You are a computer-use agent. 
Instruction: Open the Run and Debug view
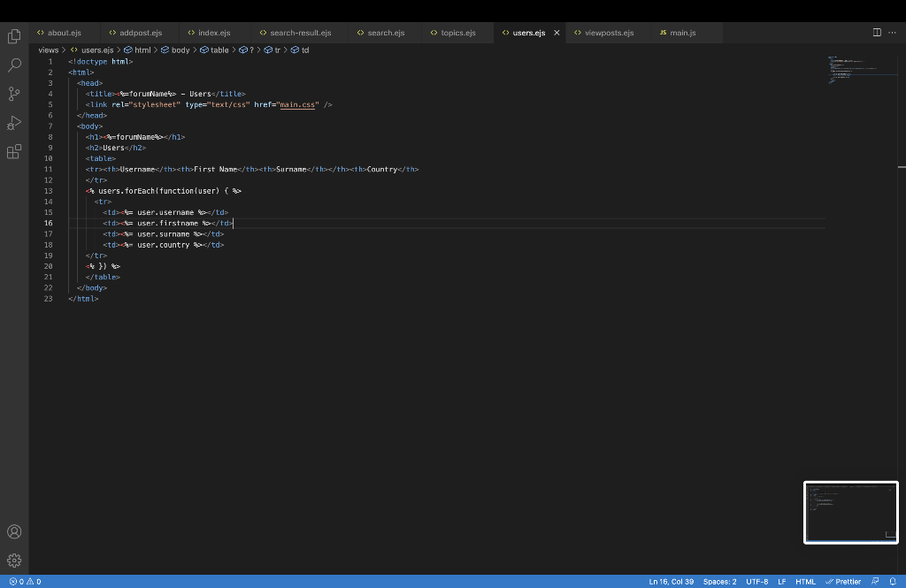pos(14,122)
